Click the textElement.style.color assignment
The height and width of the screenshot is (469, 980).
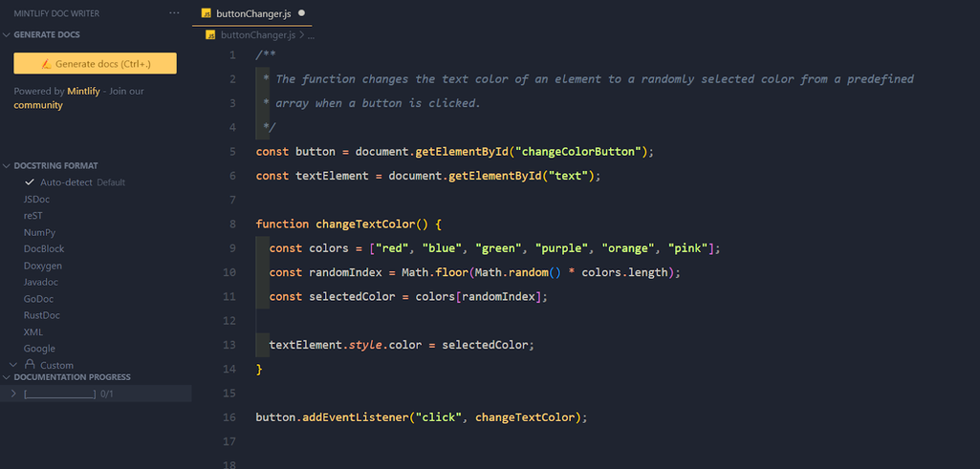pos(402,346)
